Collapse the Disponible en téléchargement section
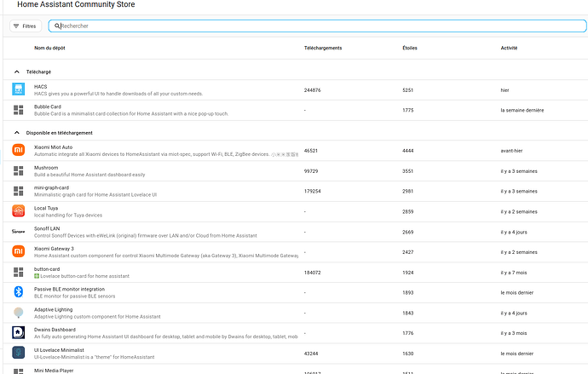The width and height of the screenshot is (588, 374). click(16, 133)
